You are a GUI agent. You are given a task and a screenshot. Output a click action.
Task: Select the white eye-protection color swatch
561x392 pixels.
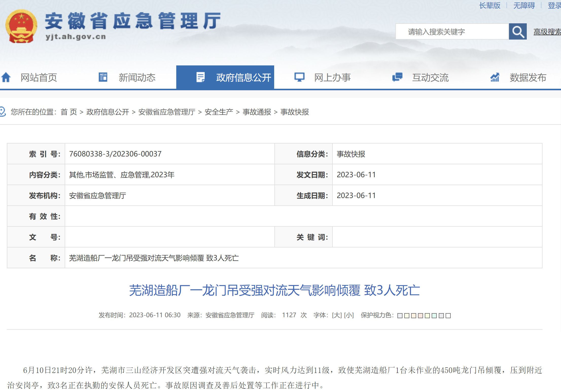(x=448, y=316)
